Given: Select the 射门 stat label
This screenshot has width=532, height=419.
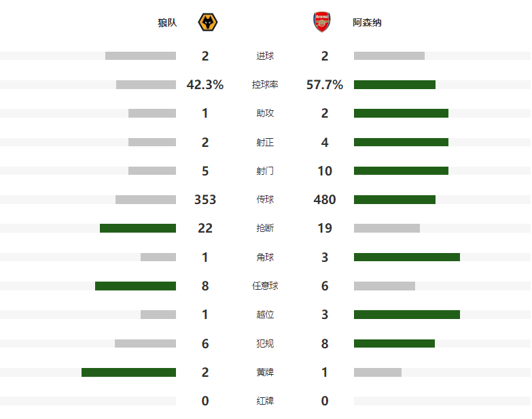Looking at the screenshot, I should pyautogui.click(x=266, y=171).
